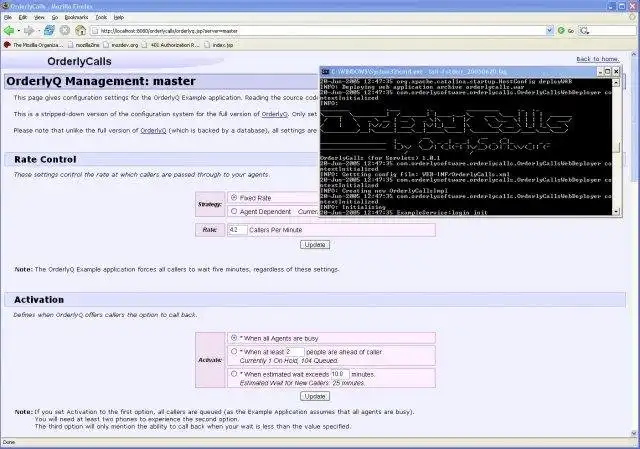Click the people-ahead number field

[x=294, y=352]
